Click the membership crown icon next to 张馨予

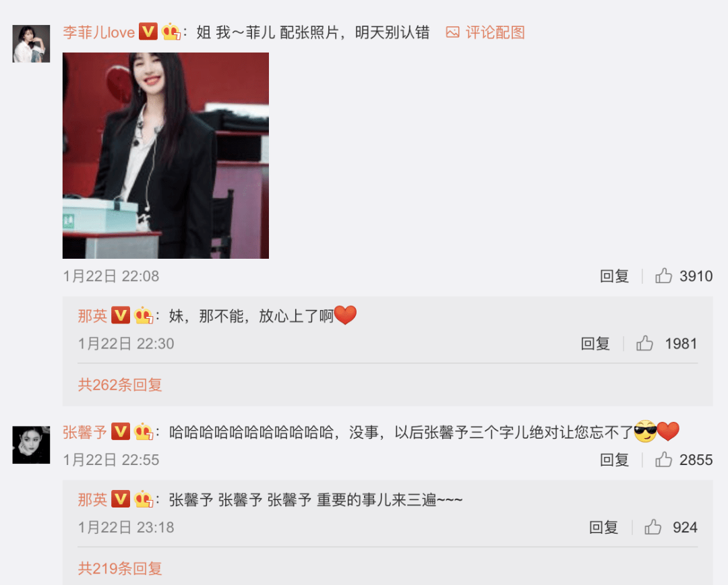pos(144,432)
